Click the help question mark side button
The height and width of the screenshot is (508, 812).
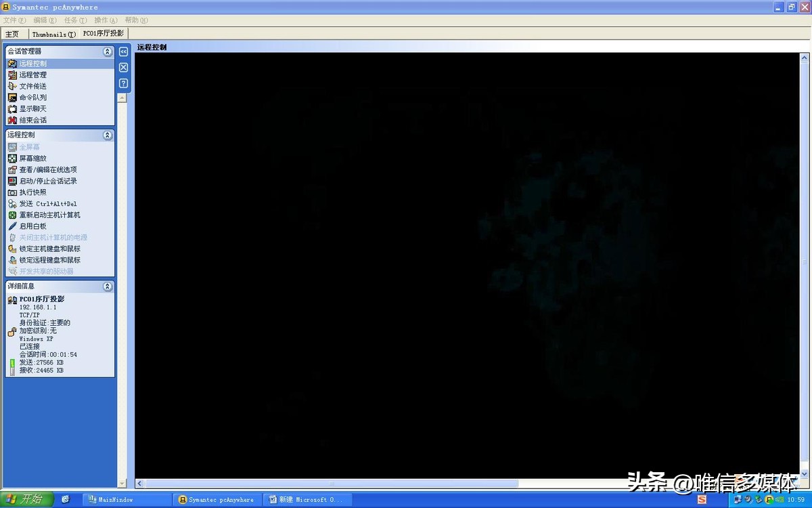click(x=123, y=83)
